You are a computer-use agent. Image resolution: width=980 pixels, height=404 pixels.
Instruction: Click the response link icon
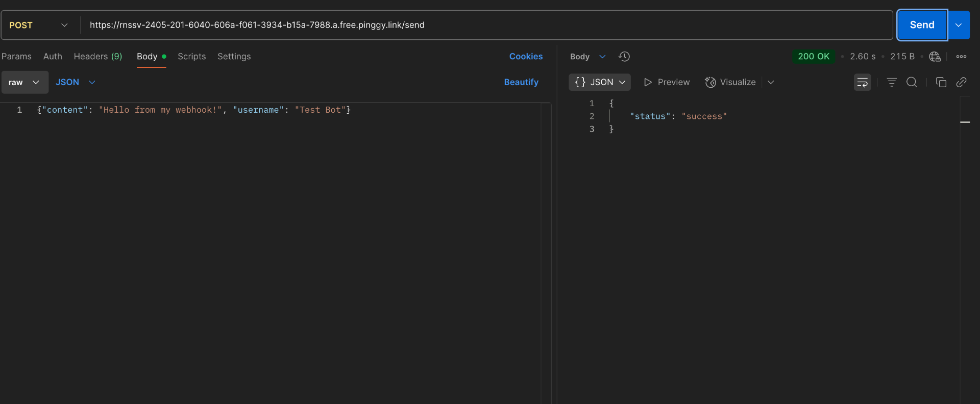(961, 82)
